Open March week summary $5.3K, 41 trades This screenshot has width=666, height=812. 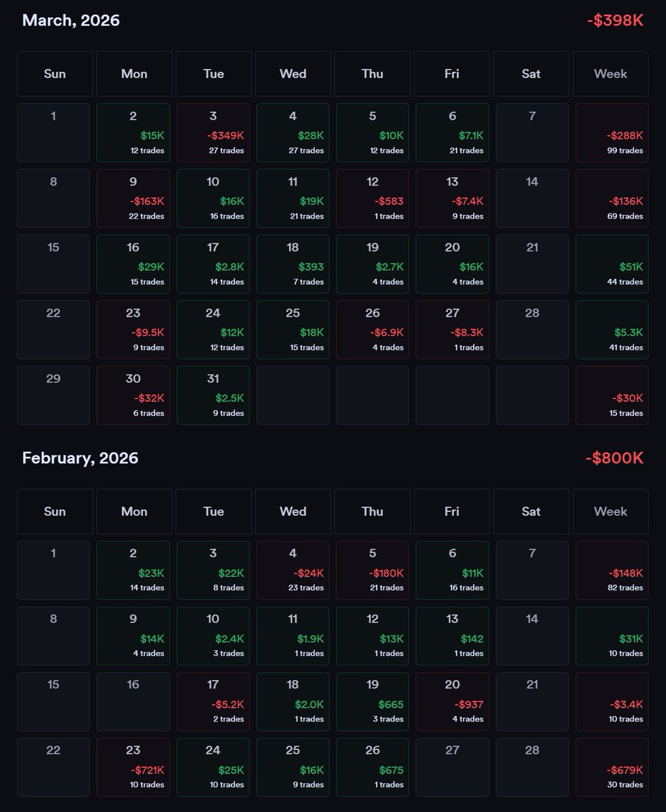[x=612, y=330]
